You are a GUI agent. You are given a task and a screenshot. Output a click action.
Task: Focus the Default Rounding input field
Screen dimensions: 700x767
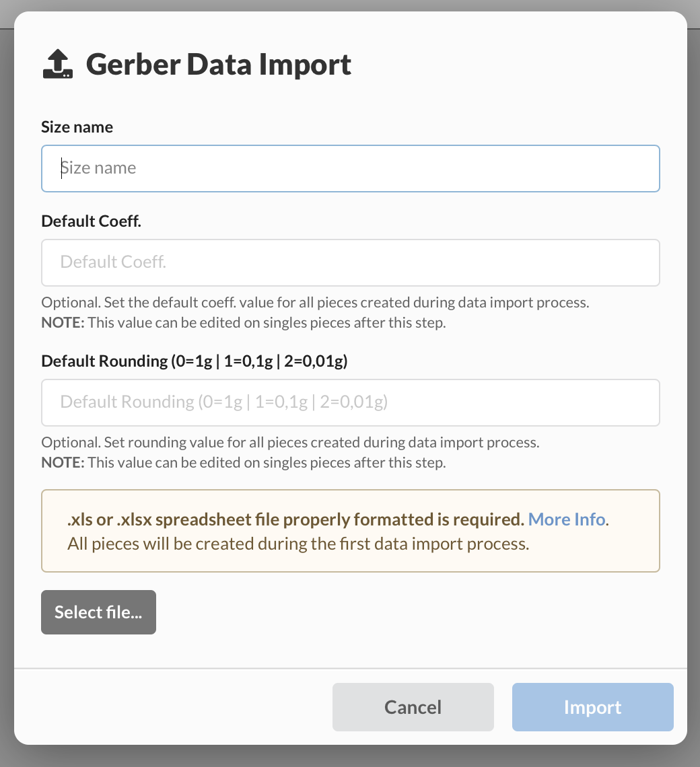tap(350, 402)
